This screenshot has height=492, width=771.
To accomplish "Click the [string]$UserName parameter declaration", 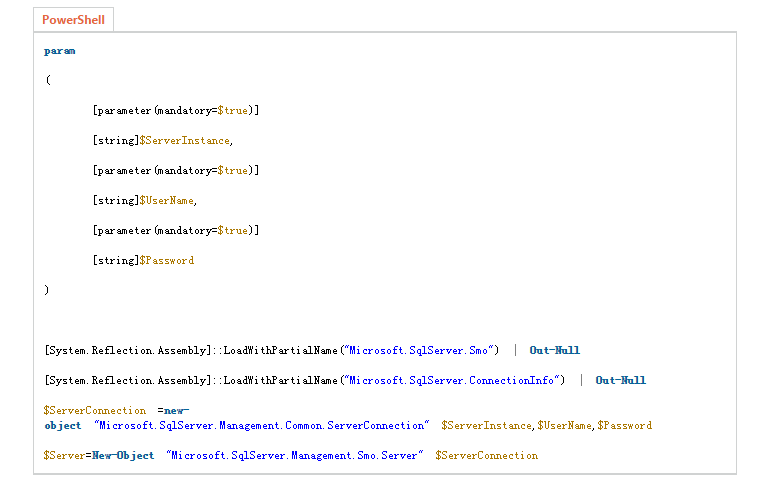I will click(x=143, y=201).
